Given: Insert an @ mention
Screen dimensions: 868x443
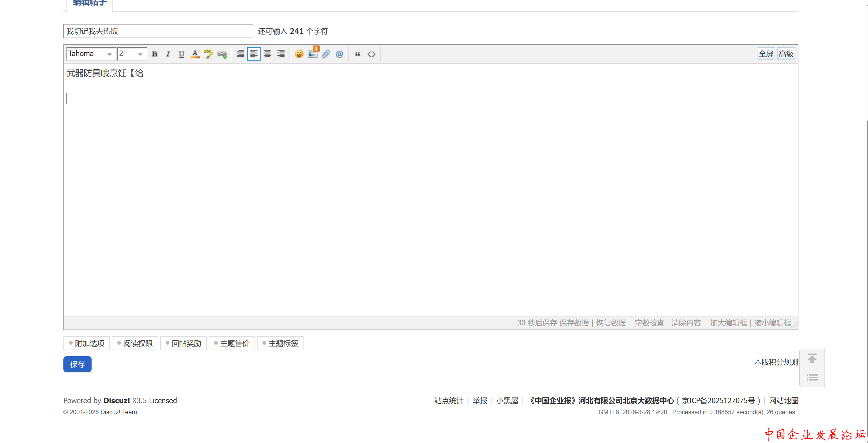Looking at the screenshot, I should (339, 54).
